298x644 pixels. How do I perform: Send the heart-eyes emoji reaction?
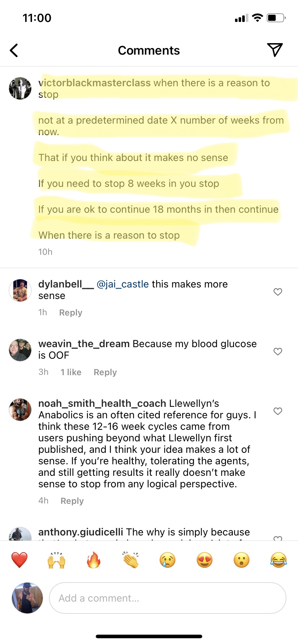coord(205,560)
